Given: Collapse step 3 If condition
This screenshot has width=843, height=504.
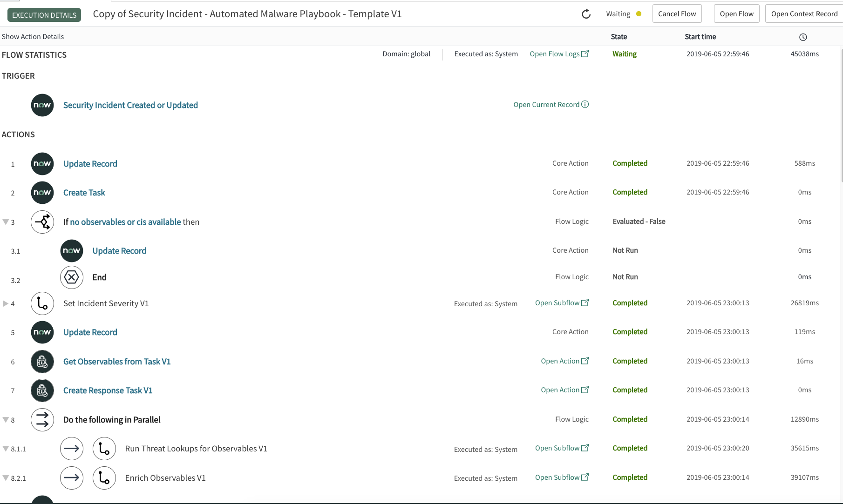Looking at the screenshot, I should [6, 222].
